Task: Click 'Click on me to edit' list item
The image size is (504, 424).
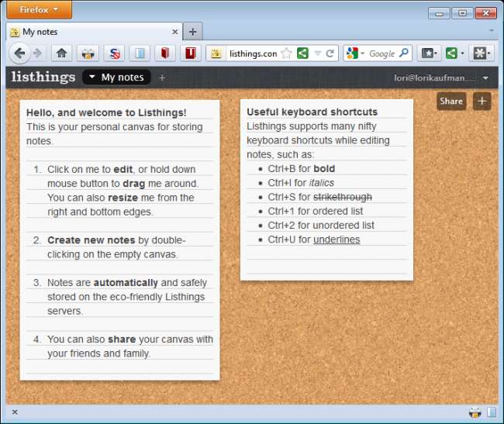Action: click(x=121, y=169)
